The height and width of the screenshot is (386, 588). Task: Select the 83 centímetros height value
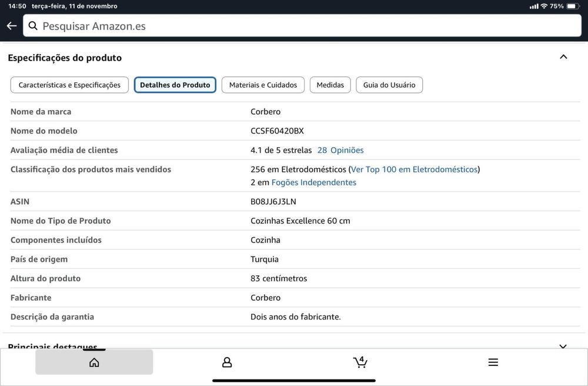pyautogui.click(x=279, y=278)
